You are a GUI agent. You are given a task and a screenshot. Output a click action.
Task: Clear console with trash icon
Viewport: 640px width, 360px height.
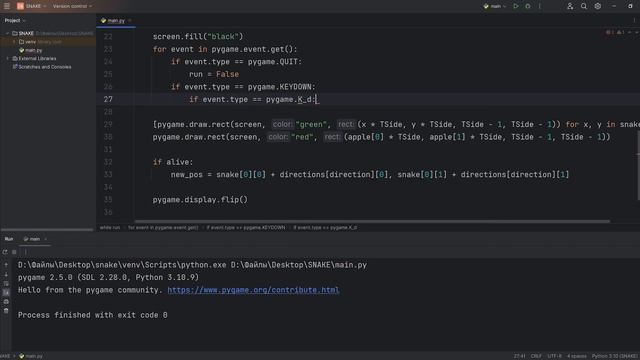pos(6,311)
